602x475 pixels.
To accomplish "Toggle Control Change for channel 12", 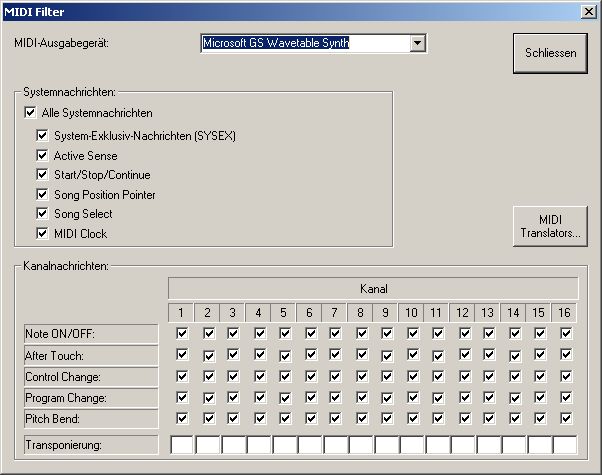I will point(465,376).
